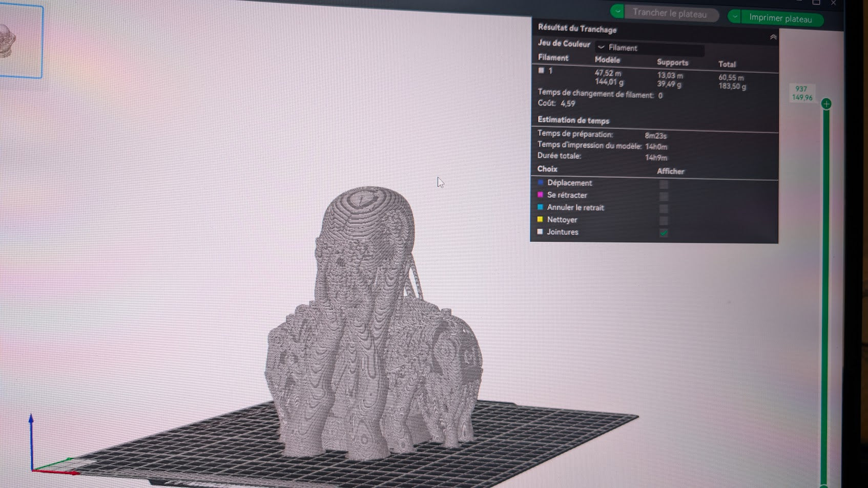Click the Trancher le plateau button
The height and width of the screenshot is (488, 868).
click(671, 13)
